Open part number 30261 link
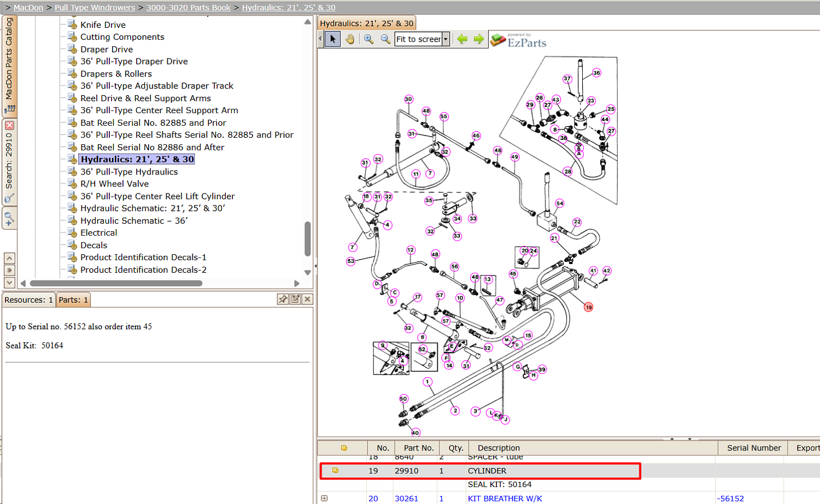The width and height of the screenshot is (820, 504). click(x=406, y=499)
